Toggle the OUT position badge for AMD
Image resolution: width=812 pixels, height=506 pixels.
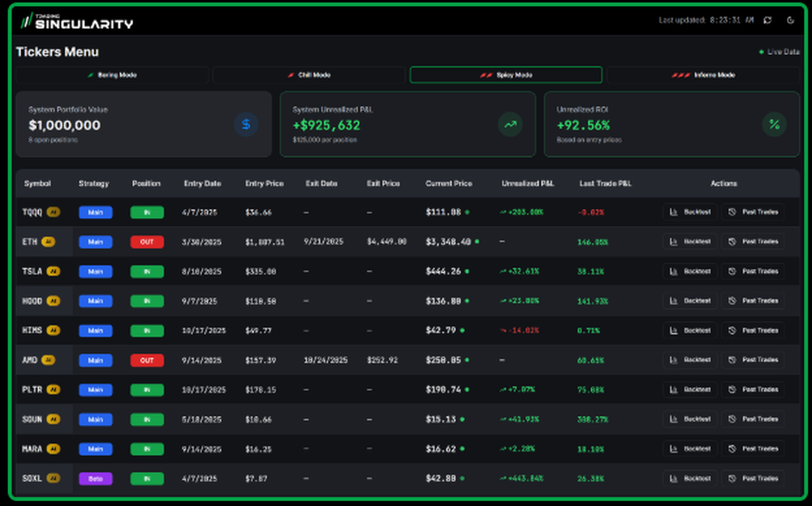point(146,360)
